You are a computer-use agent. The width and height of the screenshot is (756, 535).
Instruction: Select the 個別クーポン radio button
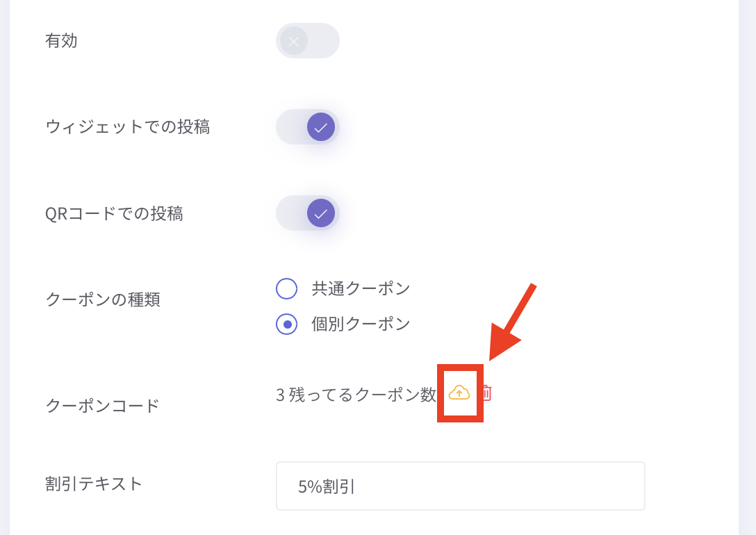click(x=287, y=324)
